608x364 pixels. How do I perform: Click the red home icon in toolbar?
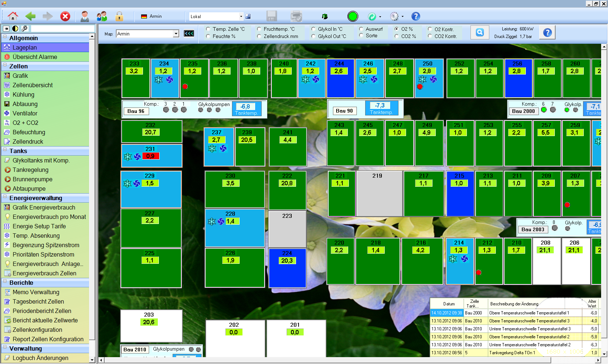point(13,16)
